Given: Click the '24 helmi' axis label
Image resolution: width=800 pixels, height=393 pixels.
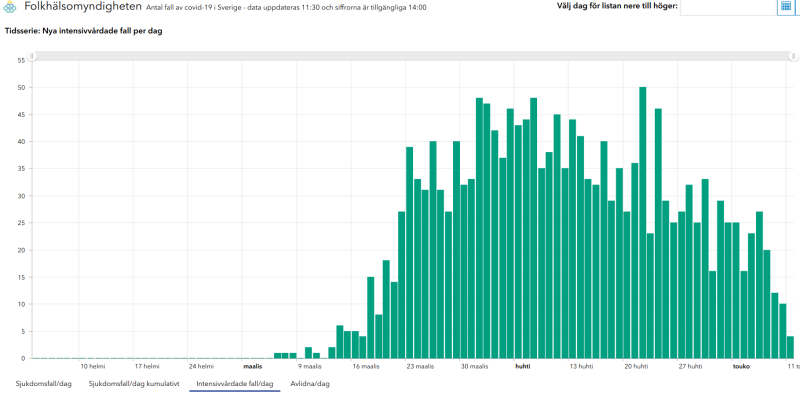Looking at the screenshot, I should click(x=201, y=366).
